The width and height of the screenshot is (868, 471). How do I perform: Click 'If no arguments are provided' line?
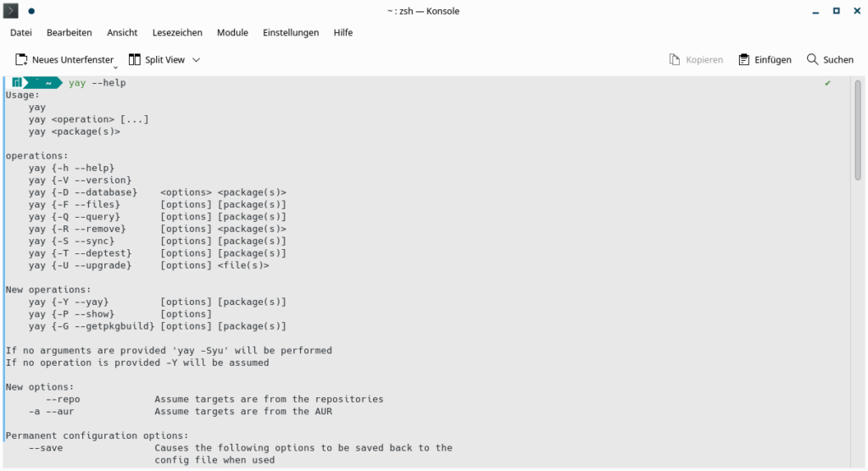pos(169,351)
